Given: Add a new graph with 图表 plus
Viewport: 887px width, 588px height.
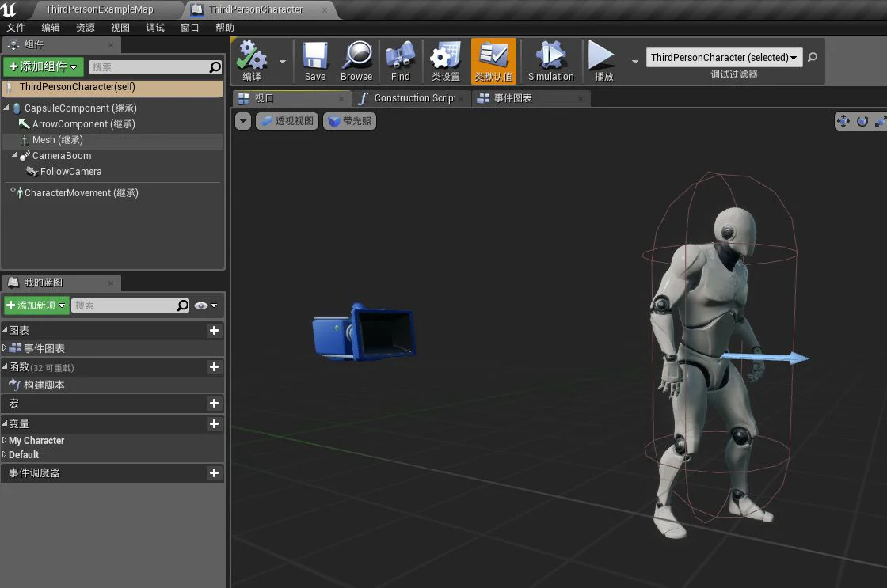Looking at the screenshot, I should [214, 331].
